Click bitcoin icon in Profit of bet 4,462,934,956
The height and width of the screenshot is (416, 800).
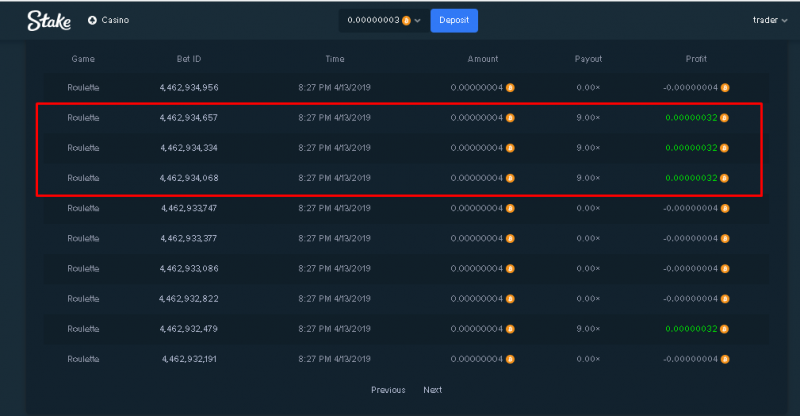point(725,88)
